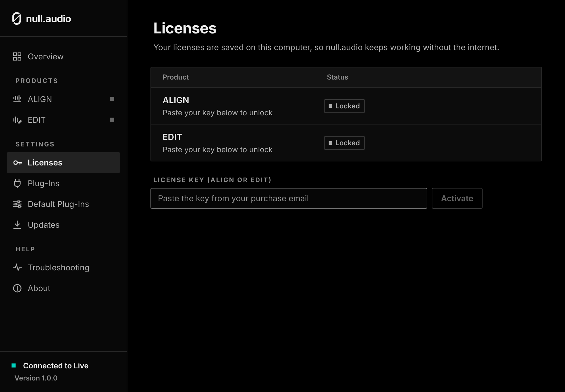Open the About page
Image resolution: width=565 pixels, height=392 pixels.
63,288
